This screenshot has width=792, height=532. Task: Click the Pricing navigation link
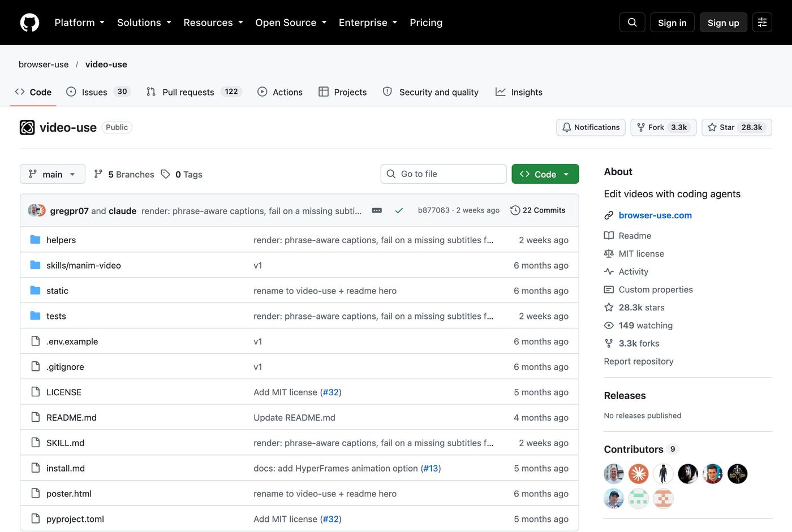point(426,23)
